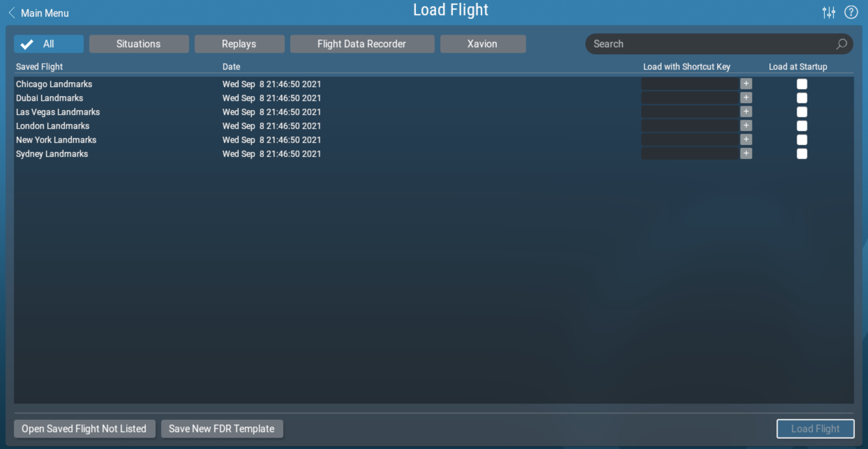Viewport: 868px width, 449px height.
Task: Click the plus shortcut key icon for London Landmarks
Action: click(x=747, y=126)
